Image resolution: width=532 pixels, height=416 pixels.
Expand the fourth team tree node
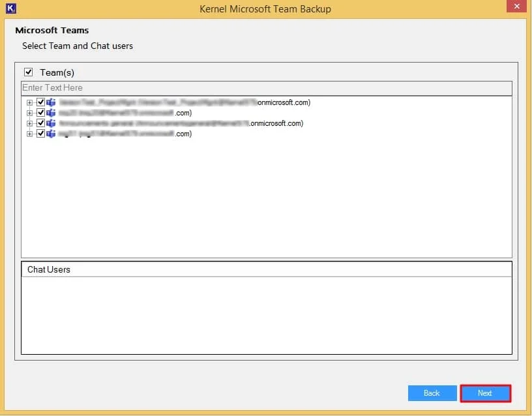(29, 134)
